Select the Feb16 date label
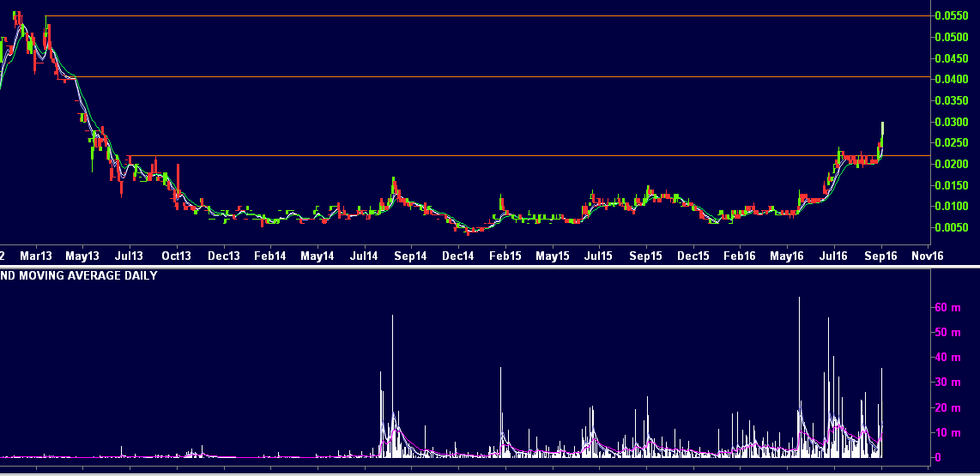 (740, 256)
